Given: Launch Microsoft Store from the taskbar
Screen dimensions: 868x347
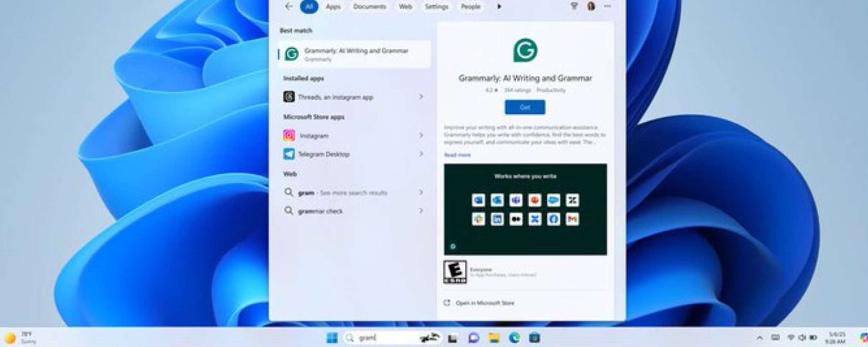Looking at the screenshot, I should pos(535,338).
